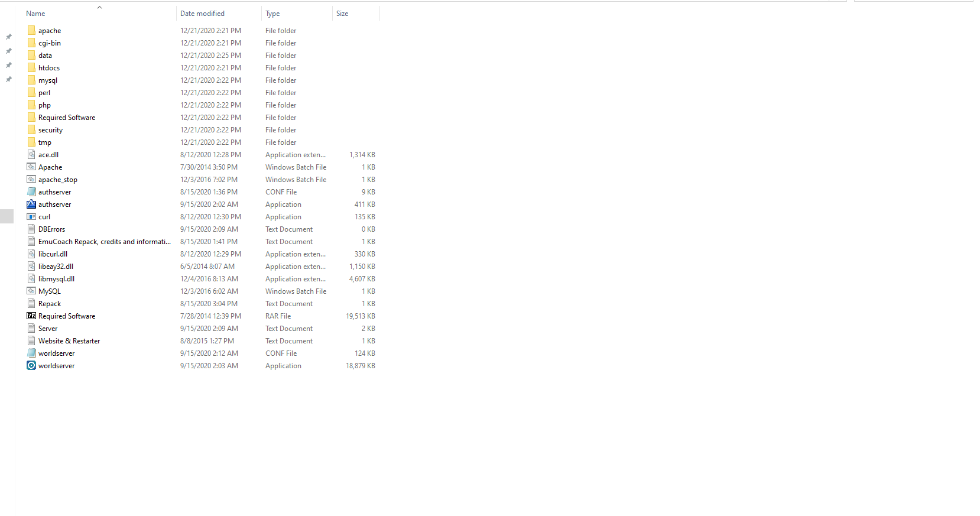
Task: Click the worldserver application icon
Action: 31,365
